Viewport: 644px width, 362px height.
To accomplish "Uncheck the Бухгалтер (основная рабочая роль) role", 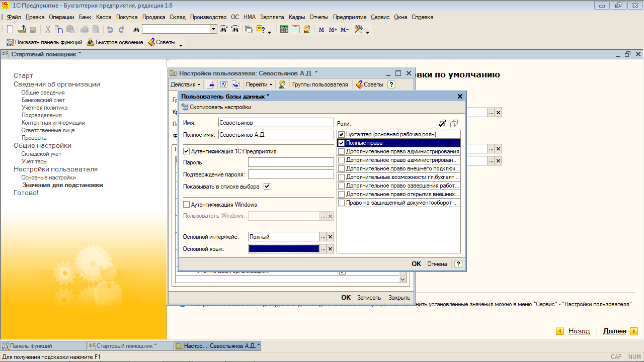I will pos(342,135).
